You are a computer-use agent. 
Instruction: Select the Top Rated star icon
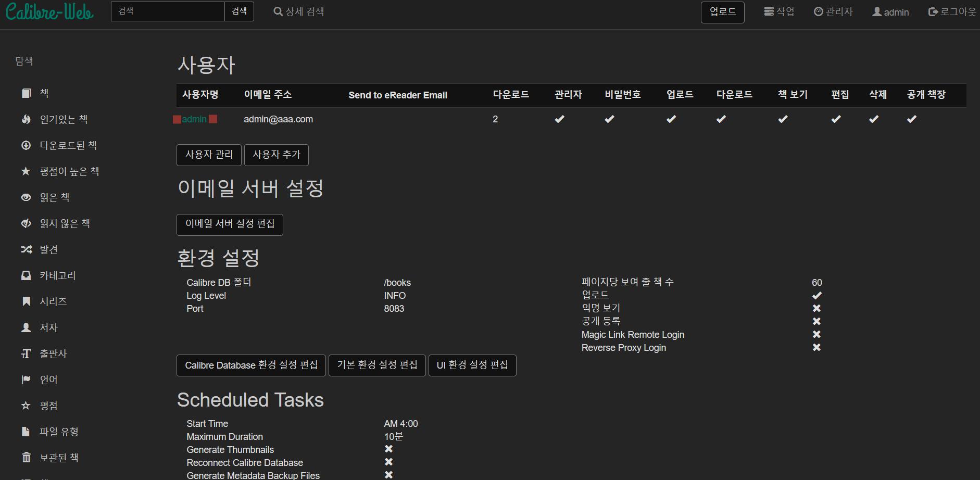[26, 171]
